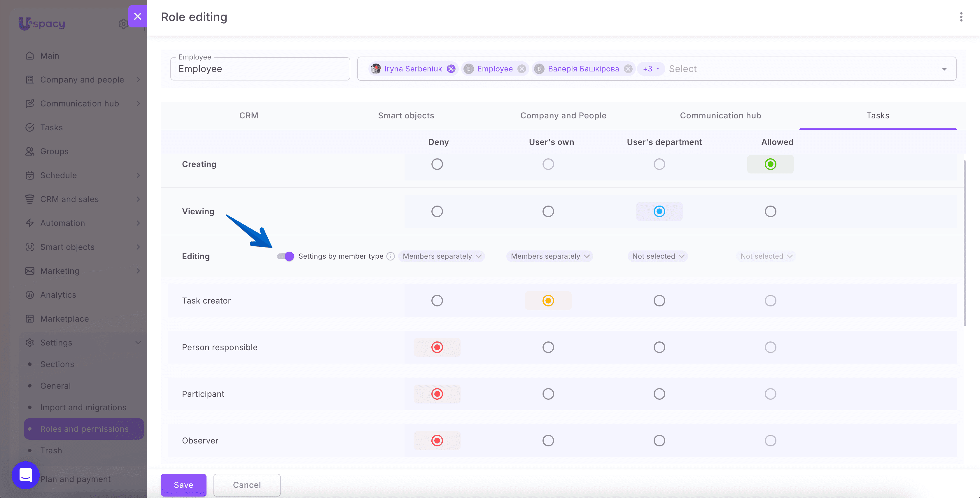Click the Tasks checkmark icon in sidebar
The image size is (980, 498).
(x=30, y=127)
